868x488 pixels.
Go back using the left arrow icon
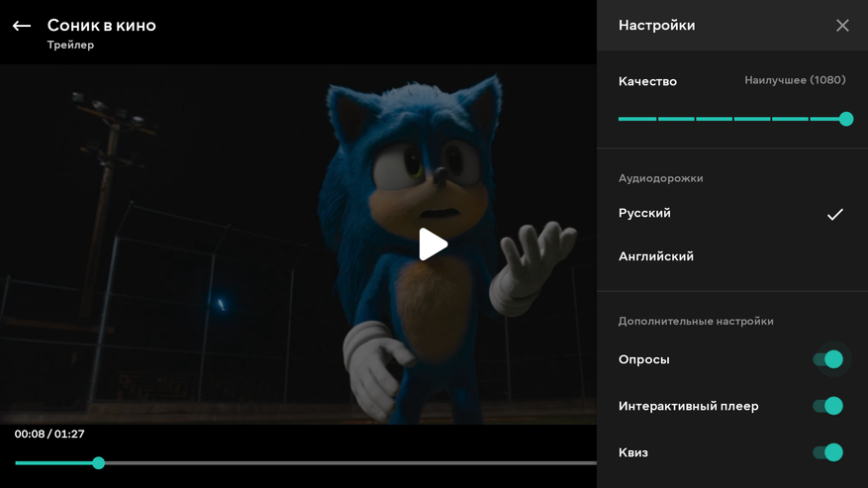pyautogui.click(x=22, y=26)
